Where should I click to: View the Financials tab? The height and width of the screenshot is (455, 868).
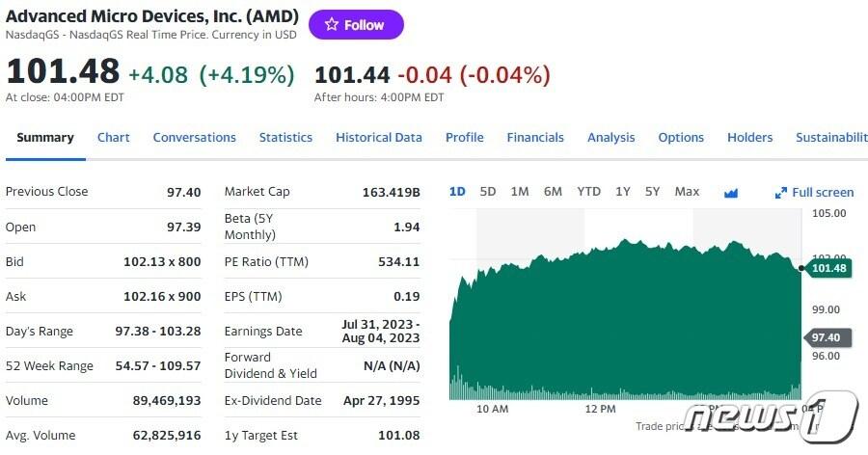point(535,138)
